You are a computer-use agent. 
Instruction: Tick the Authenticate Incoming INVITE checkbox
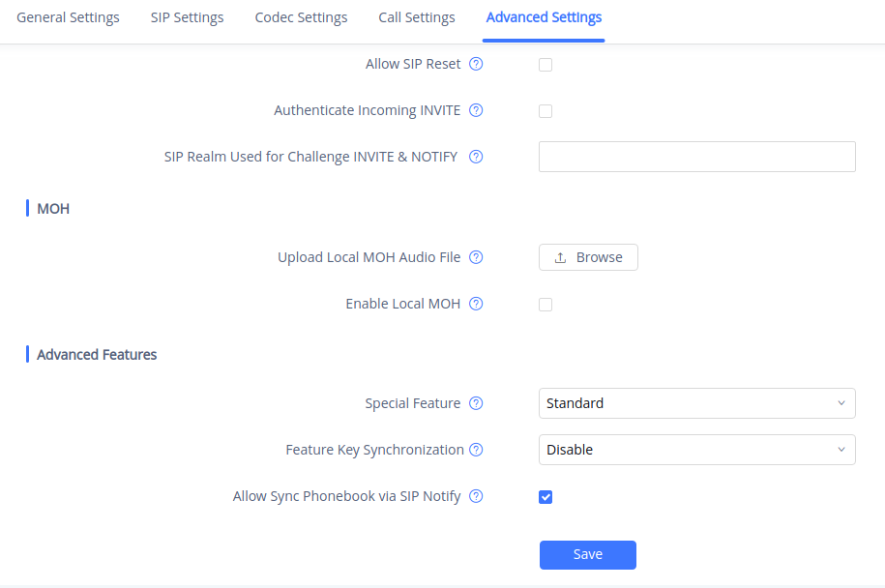point(546,111)
